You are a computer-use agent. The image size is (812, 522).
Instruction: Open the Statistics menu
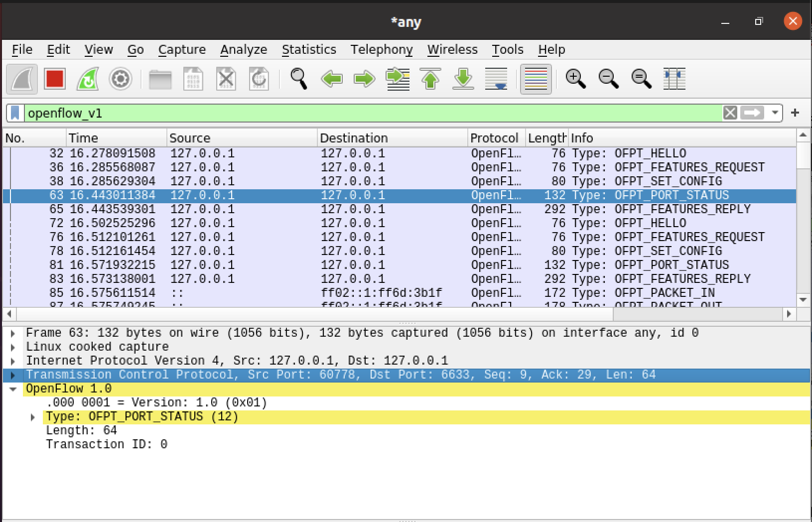click(x=309, y=49)
